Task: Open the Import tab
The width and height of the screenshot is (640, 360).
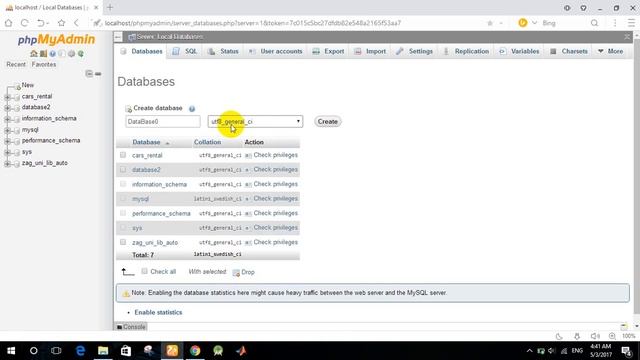Action: [370, 51]
